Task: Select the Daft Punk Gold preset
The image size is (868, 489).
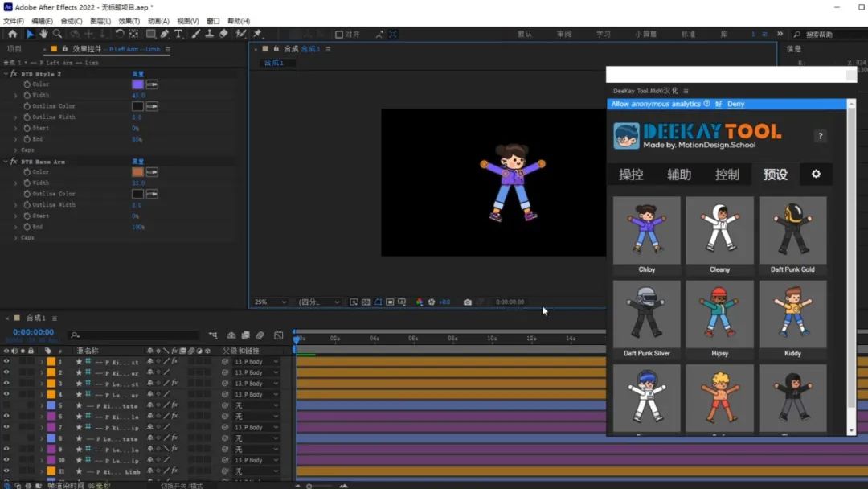Action: (792, 236)
